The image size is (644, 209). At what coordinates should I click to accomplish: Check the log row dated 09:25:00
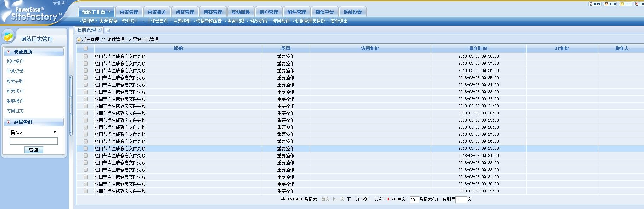pyautogui.click(x=86, y=148)
